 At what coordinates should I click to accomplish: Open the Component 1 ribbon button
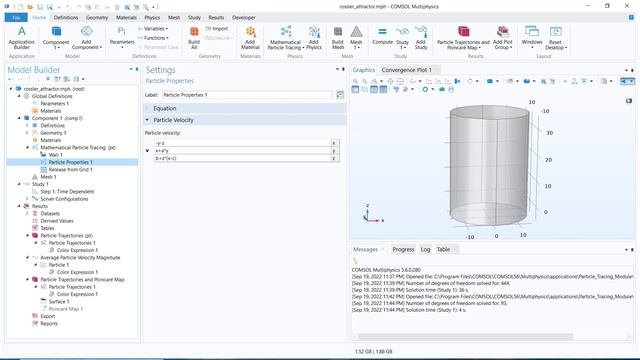point(56,38)
